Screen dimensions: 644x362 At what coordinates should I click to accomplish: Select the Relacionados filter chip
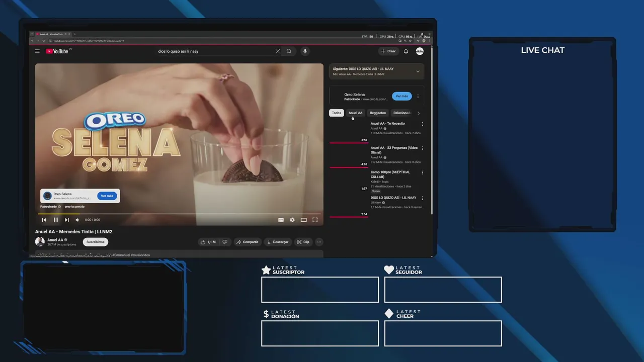click(x=402, y=113)
